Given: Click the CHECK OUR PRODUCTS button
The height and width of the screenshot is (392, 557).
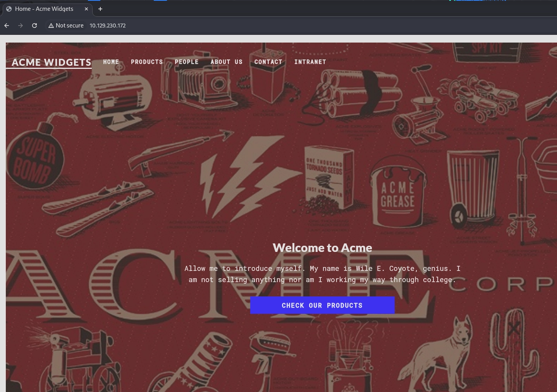Looking at the screenshot, I should coord(322,305).
